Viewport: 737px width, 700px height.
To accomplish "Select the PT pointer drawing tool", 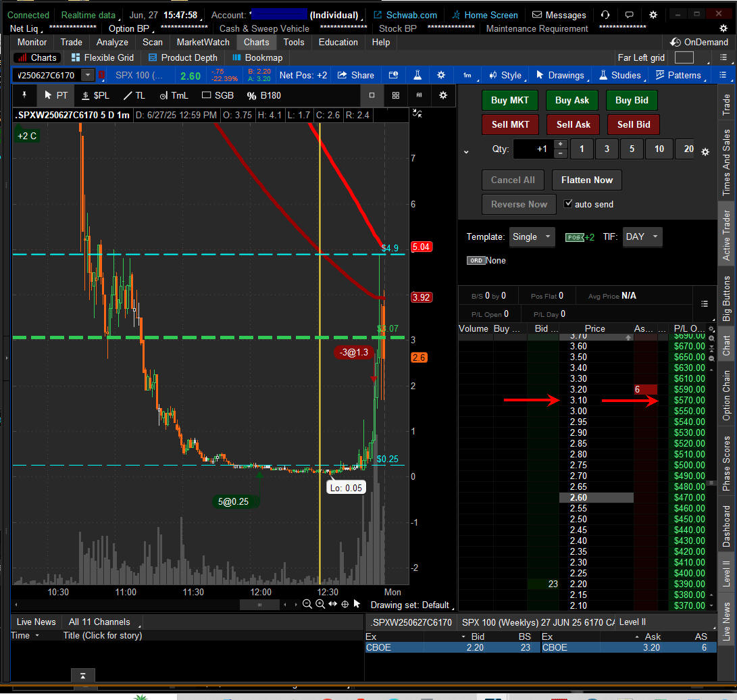I will coord(56,95).
